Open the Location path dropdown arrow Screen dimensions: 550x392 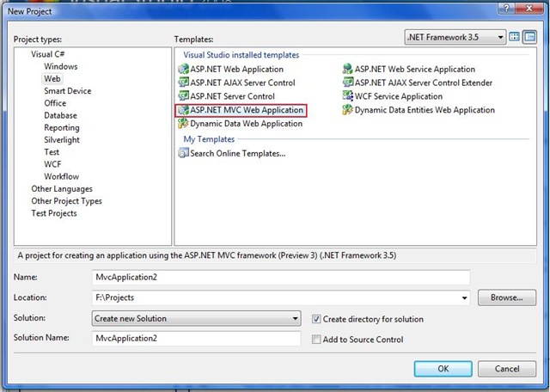click(464, 297)
